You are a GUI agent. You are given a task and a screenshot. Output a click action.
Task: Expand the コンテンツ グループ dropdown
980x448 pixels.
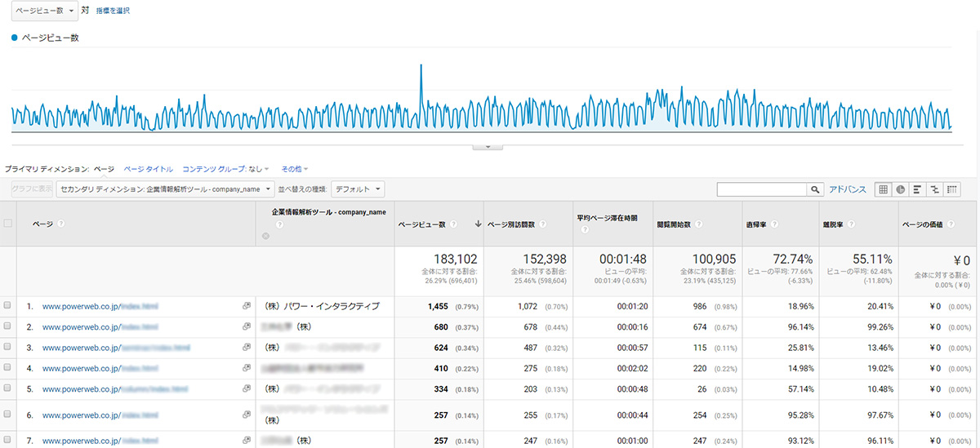click(x=225, y=169)
